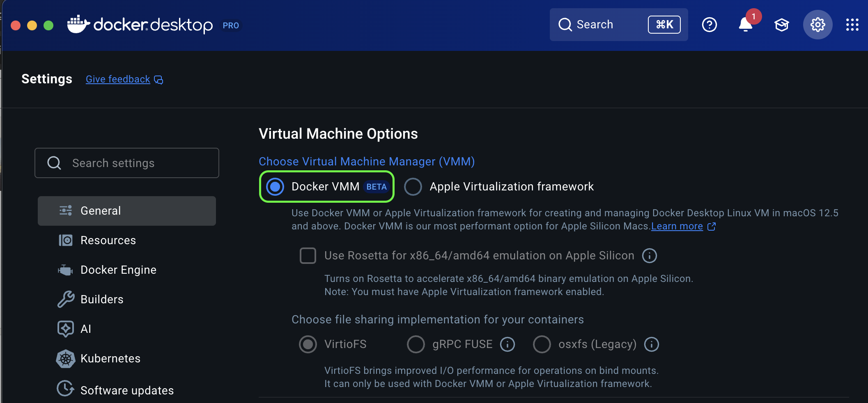Open the Learn more link
The height and width of the screenshot is (403, 868).
tap(677, 226)
